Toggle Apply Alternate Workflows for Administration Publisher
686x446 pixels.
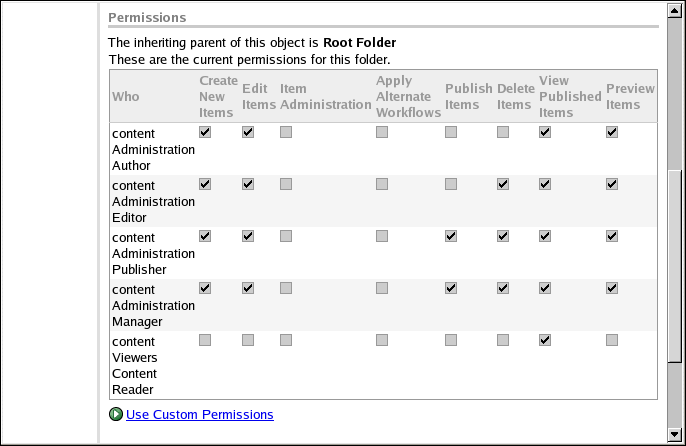(x=382, y=236)
